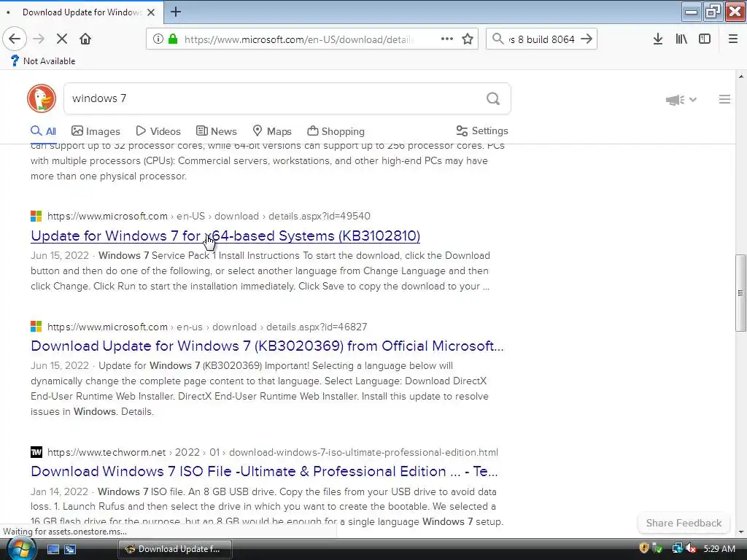
Task: Click the microsoft.com details.aspx?id=46827 URL
Action: [207, 327]
